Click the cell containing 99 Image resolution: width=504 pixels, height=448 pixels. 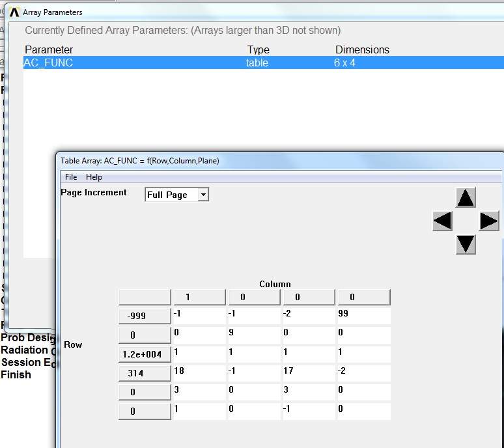(x=364, y=316)
